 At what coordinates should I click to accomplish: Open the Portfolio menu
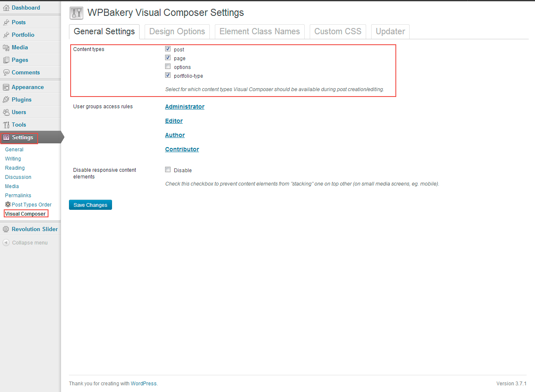(x=23, y=35)
